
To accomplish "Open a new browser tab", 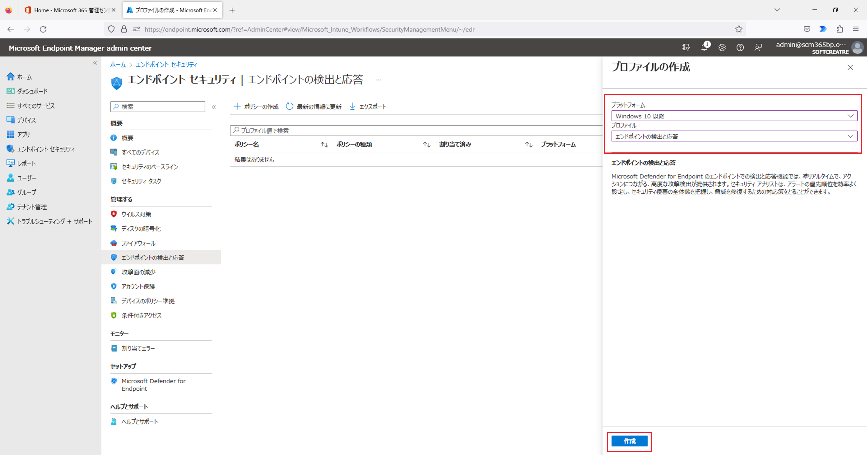I will (x=232, y=10).
